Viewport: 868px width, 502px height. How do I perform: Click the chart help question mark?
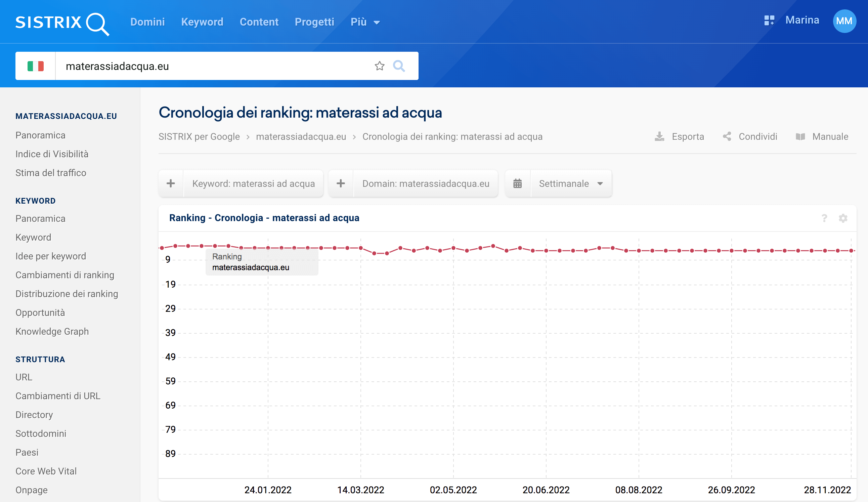pyautogui.click(x=824, y=218)
